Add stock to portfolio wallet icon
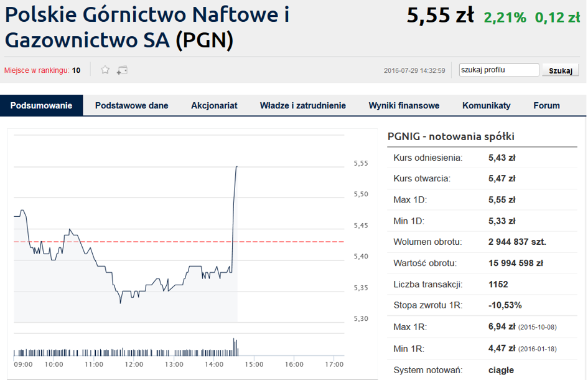Viewport: 588px width, 380px height. pyautogui.click(x=122, y=70)
